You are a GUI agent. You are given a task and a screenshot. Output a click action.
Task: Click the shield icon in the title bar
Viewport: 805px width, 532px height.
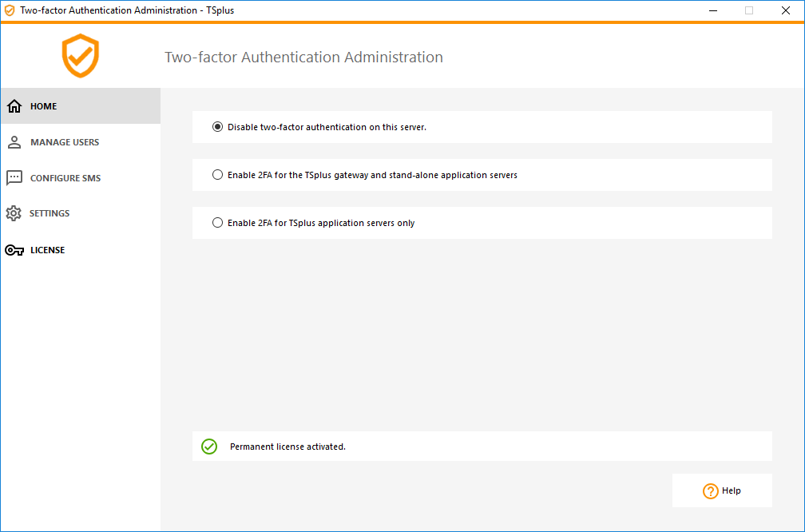[x=10, y=10]
